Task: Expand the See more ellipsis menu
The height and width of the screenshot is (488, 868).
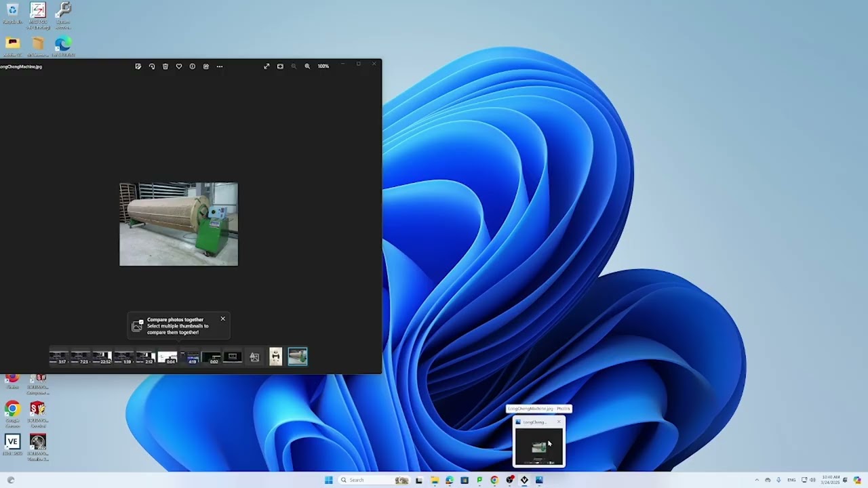Action: [220, 66]
